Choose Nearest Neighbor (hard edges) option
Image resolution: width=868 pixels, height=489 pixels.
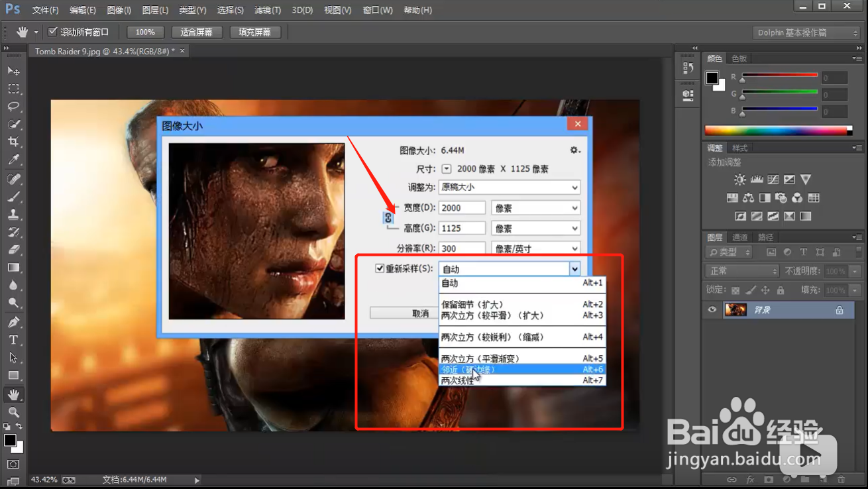pos(522,370)
